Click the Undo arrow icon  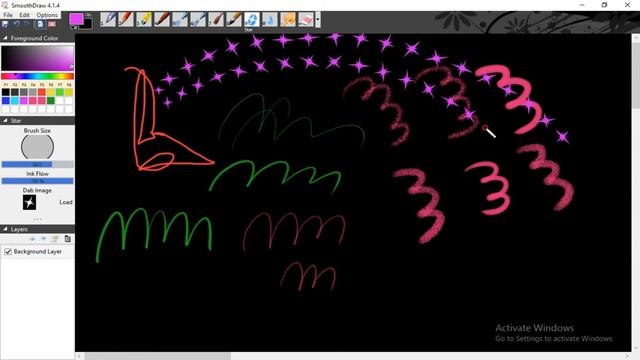(16, 24)
